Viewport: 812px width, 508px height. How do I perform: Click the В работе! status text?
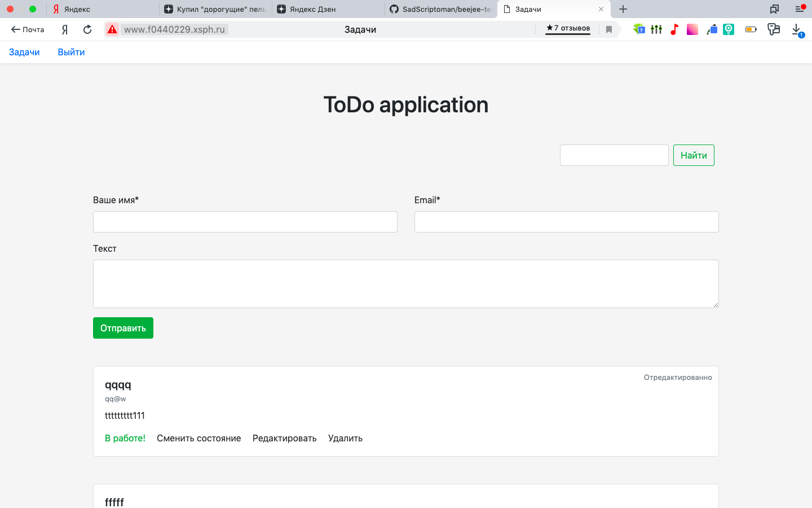tap(125, 438)
